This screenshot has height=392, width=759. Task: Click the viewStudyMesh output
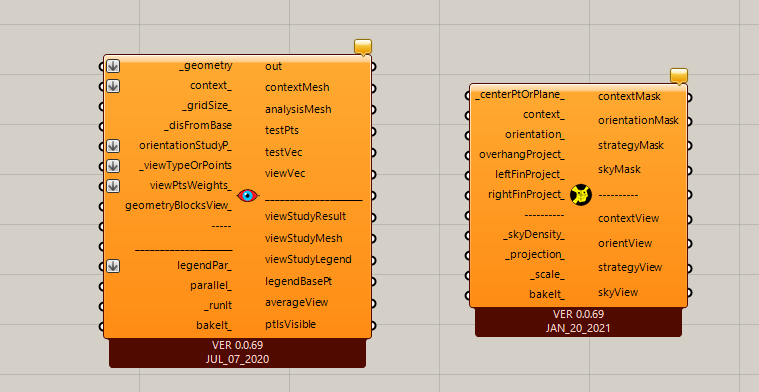[304, 238]
